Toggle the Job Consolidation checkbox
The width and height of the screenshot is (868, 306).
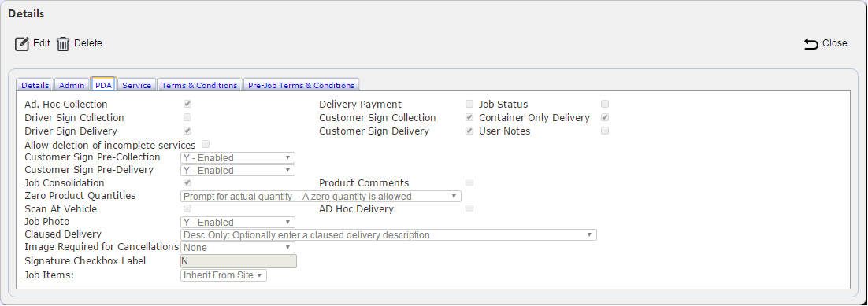(187, 182)
